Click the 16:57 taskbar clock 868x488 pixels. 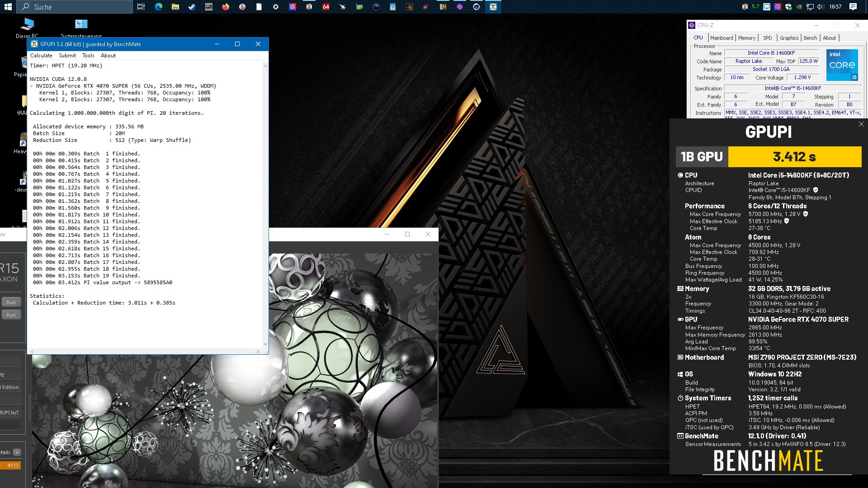[835, 7]
